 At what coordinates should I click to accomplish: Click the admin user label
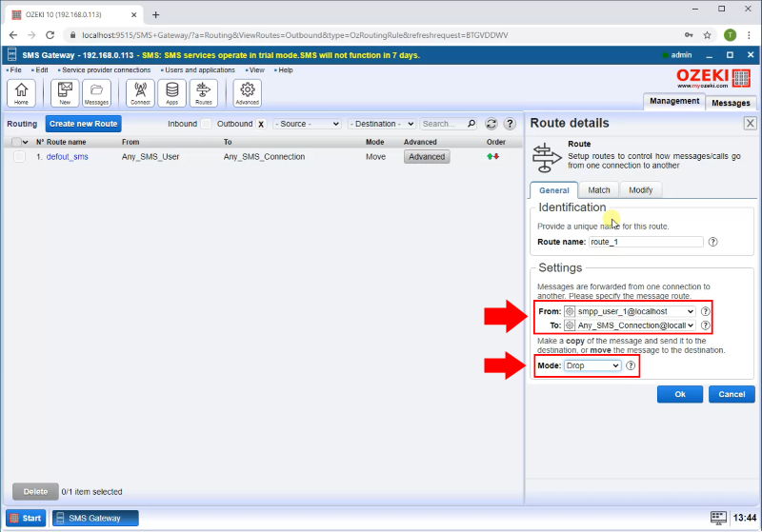[681, 55]
